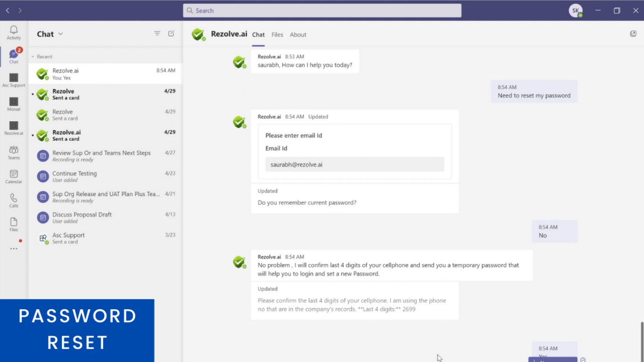Click the filter chats icon

tap(157, 33)
